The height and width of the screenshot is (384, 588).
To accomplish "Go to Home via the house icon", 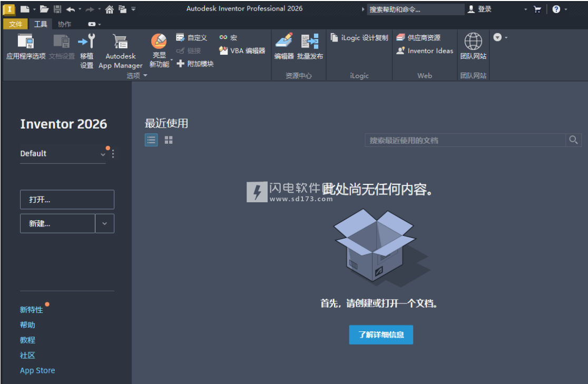I will tap(110, 9).
